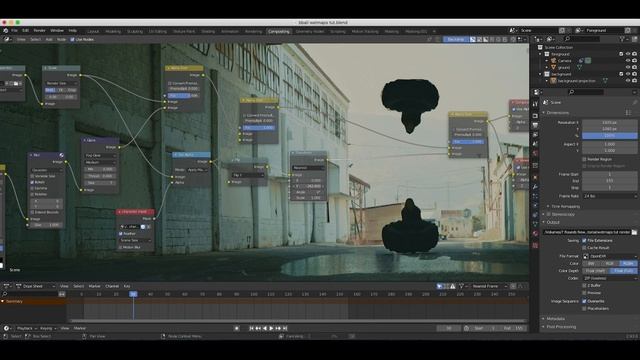Click folder icon beside output path
This screenshot has height=360, width=640.
pos(634,232)
